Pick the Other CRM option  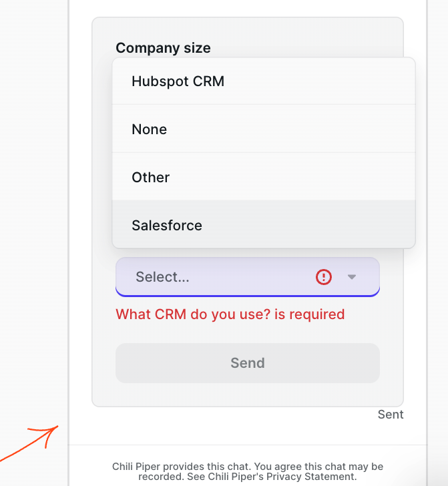point(264,177)
